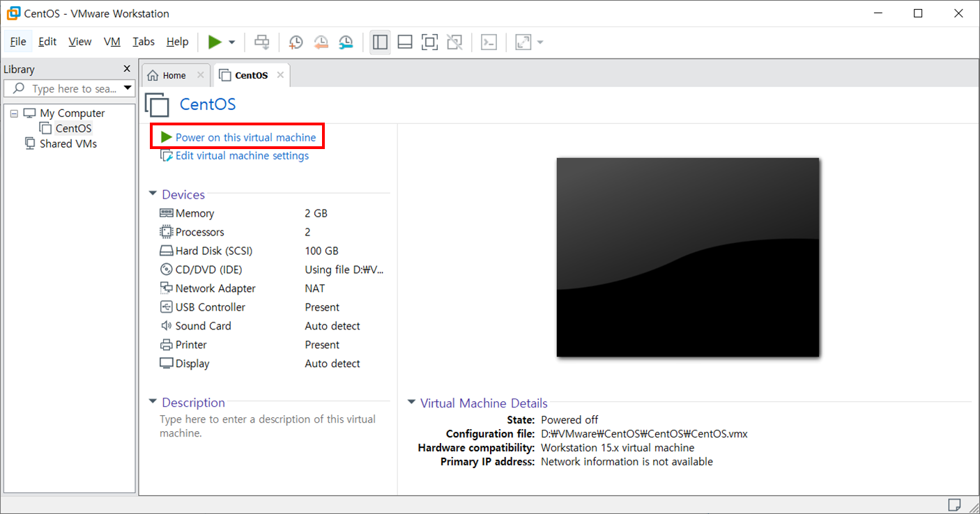The image size is (980, 514).
Task: Open the Help menu
Action: click(178, 42)
